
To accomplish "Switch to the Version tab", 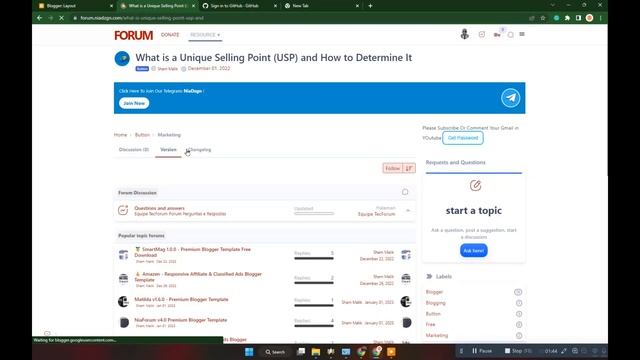I will click(168, 150).
